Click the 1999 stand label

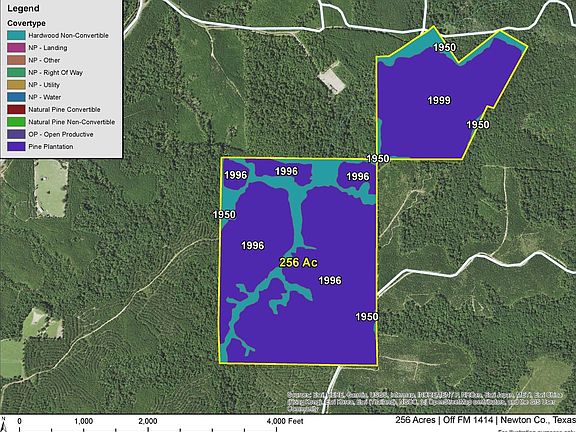coord(439,100)
